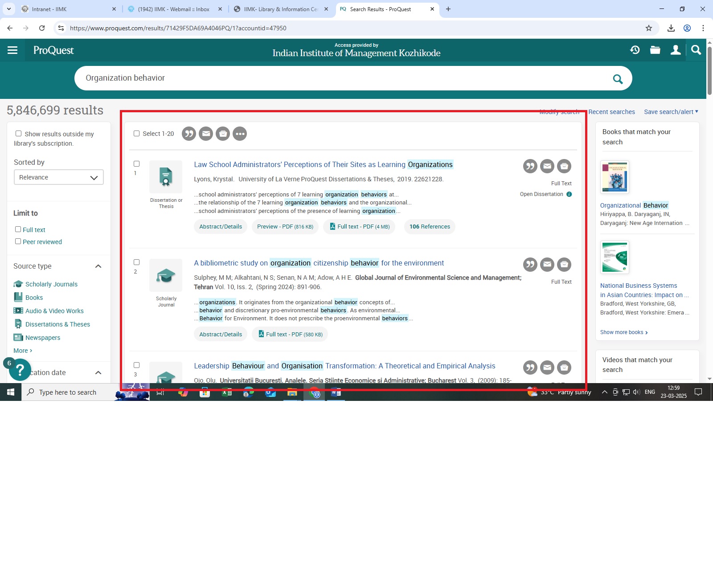This screenshot has width=713, height=588.
Task: Check the Select 1-20 checkbox
Action: (x=137, y=134)
